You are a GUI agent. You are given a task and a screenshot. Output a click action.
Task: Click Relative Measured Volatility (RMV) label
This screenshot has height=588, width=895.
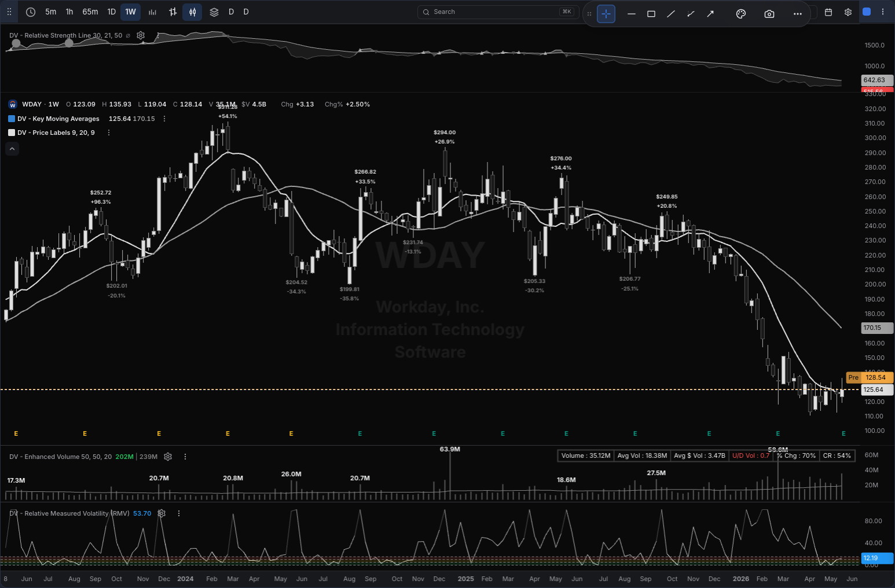(x=69, y=513)
